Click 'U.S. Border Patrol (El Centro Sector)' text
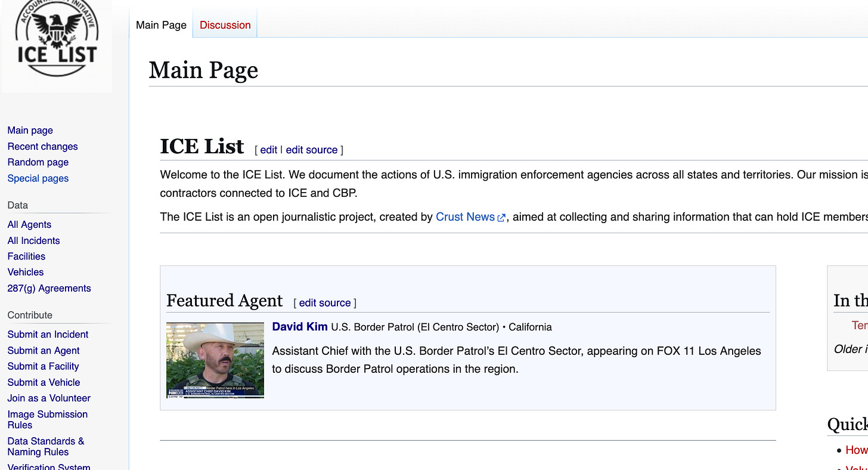The width and height of the screenshot is (868, 470). pos(415,327)
